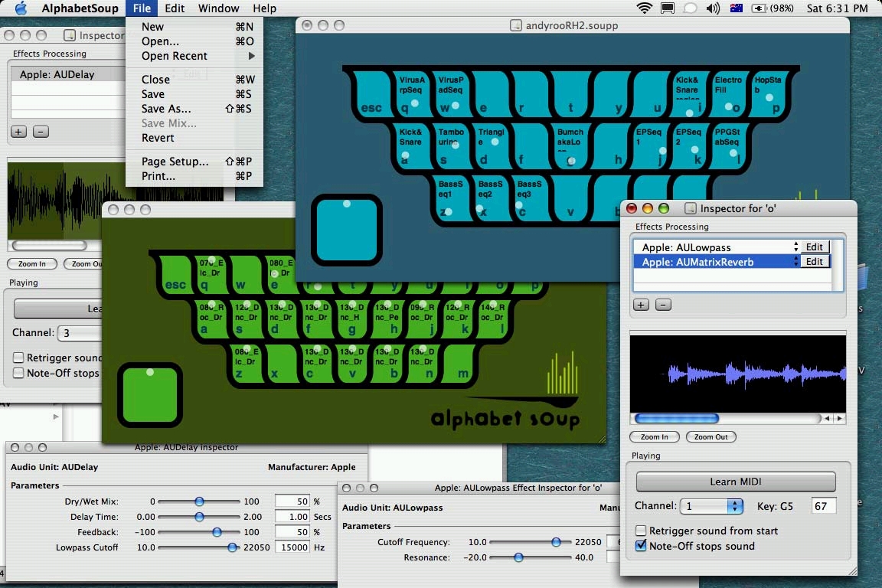This screenshot has height=588, width=882.
Task: Choose Save As… from File menu
Action: coord(194,109)
